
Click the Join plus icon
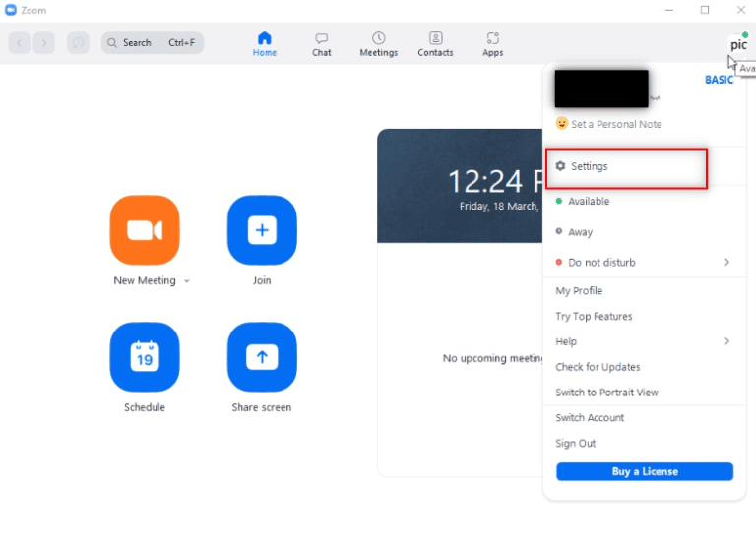coord(262,230)
